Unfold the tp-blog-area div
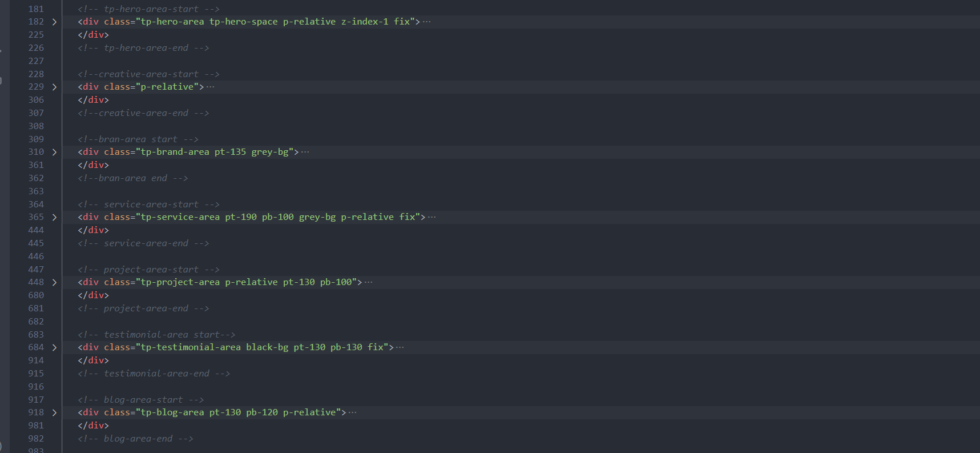This screenshot has height=453, width=980. coord(55,412)
